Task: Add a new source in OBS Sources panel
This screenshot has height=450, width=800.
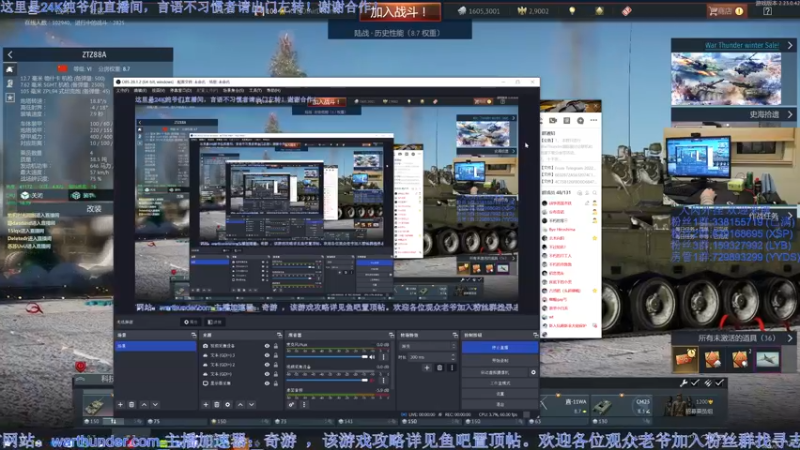Action: pyautogui.click(x=206, y=405)
